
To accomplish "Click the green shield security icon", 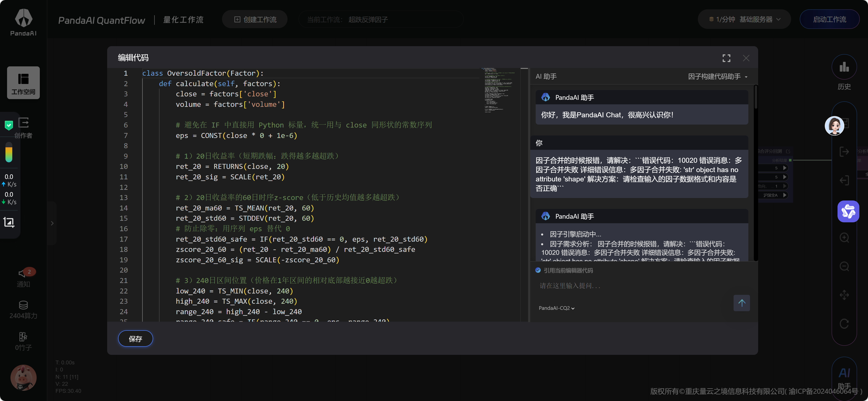I will point(9,125).
